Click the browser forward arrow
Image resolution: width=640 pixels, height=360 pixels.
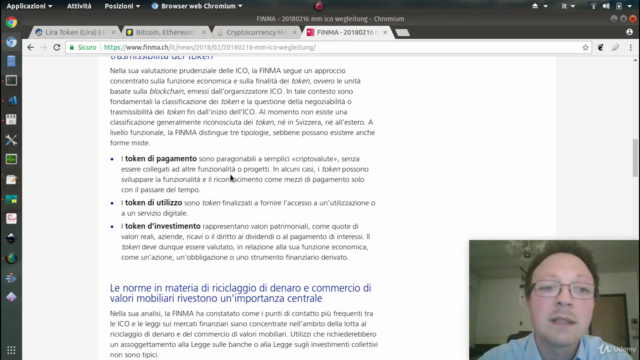pos(44,47)
